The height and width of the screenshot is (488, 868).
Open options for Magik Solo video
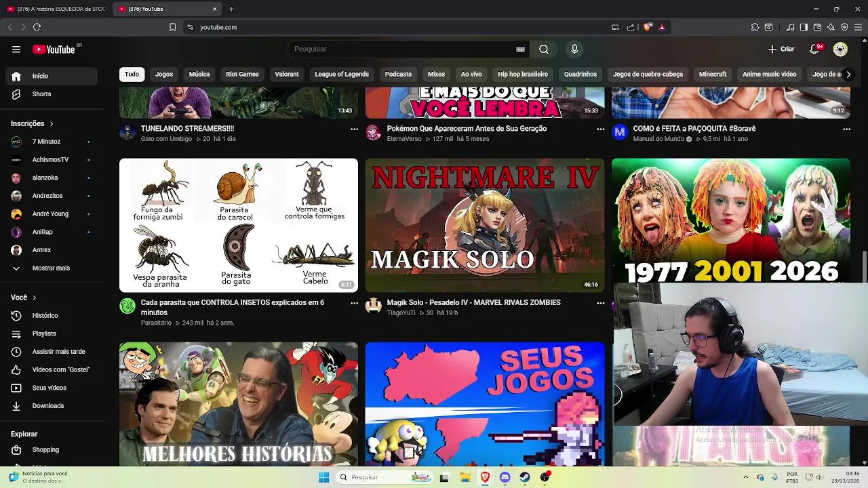point(600,303)
